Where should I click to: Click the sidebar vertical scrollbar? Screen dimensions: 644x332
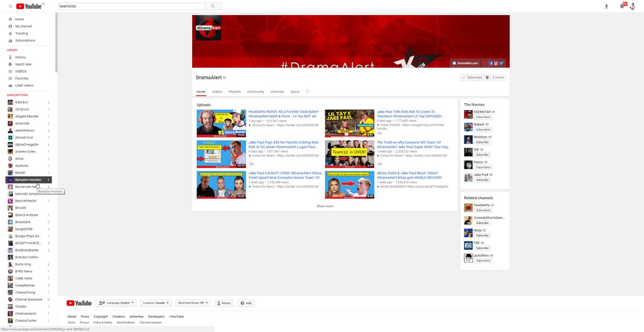coord(56,43)
